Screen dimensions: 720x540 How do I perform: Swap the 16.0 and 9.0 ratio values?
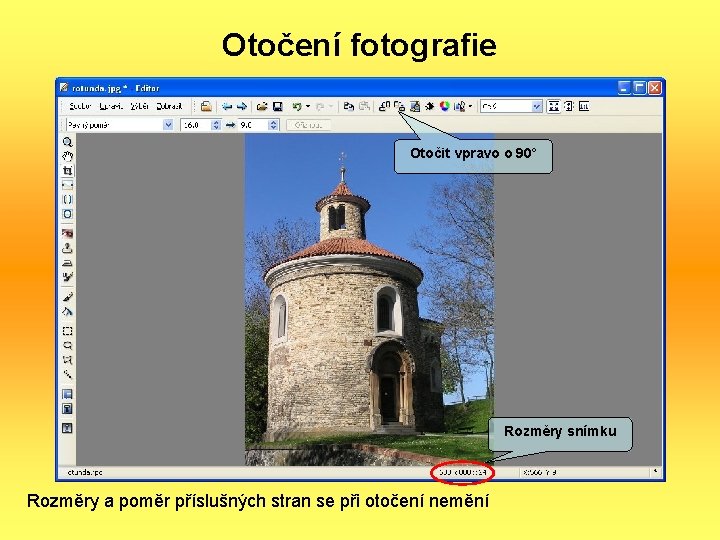(231, 125)
